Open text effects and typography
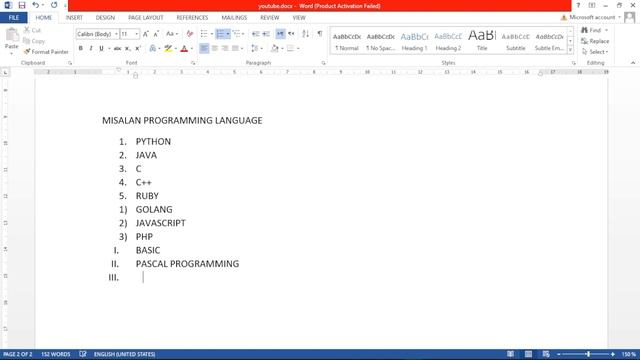The width and height of the screenshot is (640, 360). 153,49
